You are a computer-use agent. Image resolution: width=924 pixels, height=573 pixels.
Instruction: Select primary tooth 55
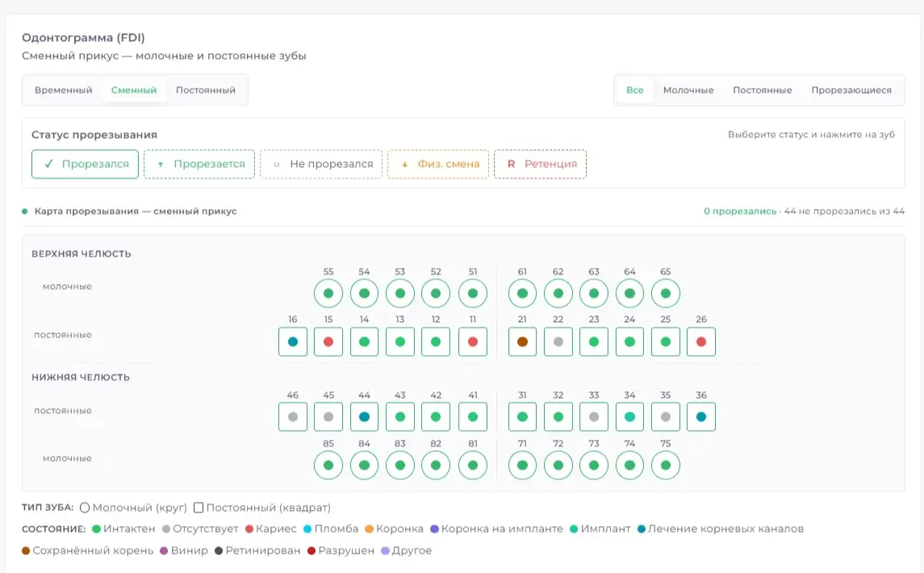point(328,294)
